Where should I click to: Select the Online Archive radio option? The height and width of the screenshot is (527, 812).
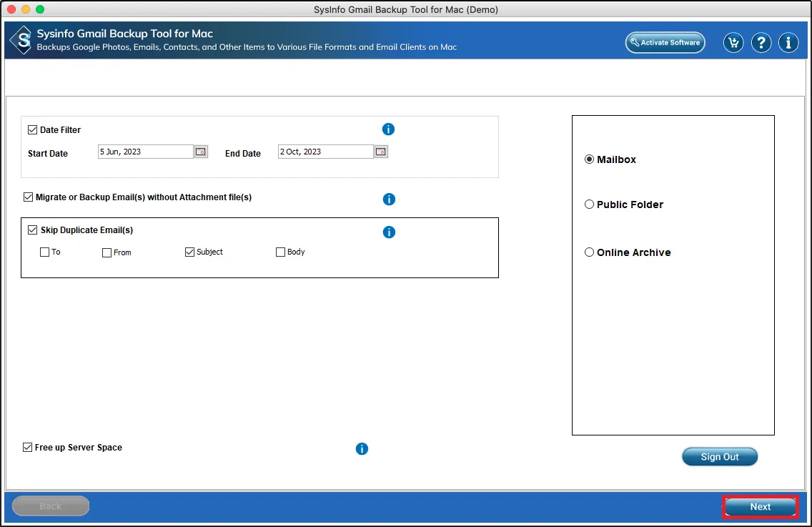[589, 252]
